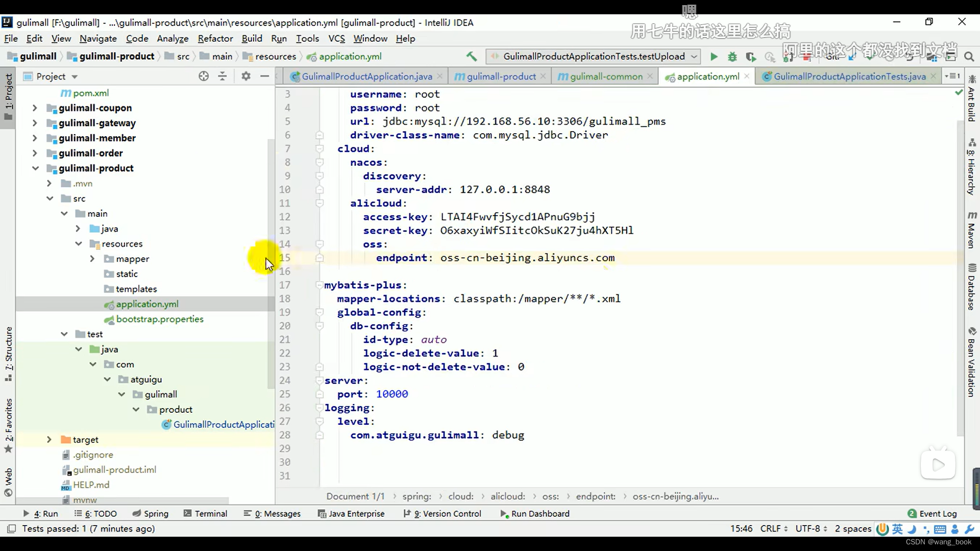
Task: Open the VCS menu
Action: point(336,38)
